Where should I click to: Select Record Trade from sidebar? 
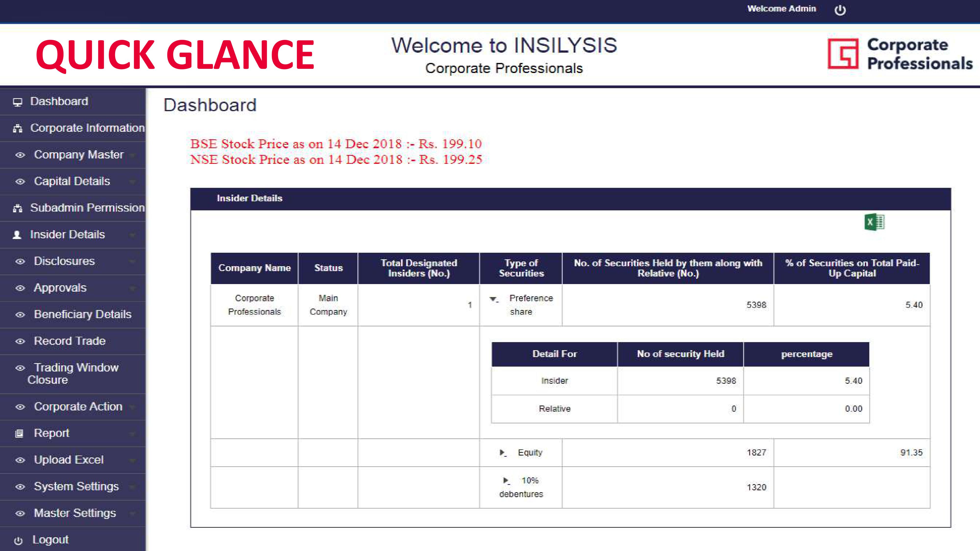(70, 341)
